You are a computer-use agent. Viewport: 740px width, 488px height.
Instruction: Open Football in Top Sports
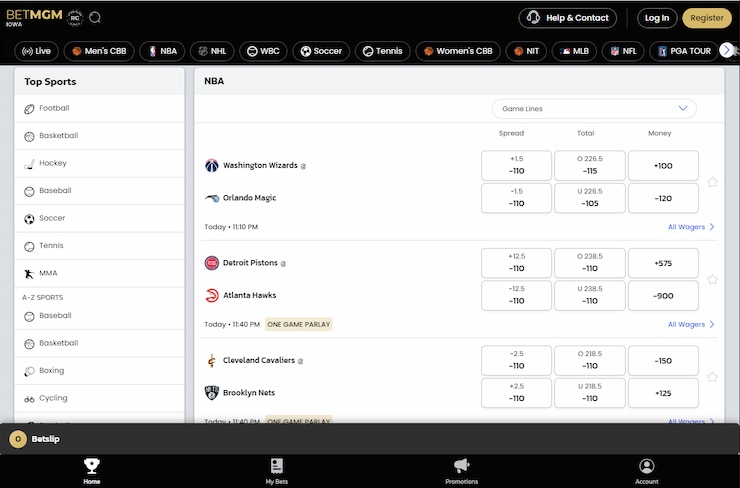coord(99,109)
